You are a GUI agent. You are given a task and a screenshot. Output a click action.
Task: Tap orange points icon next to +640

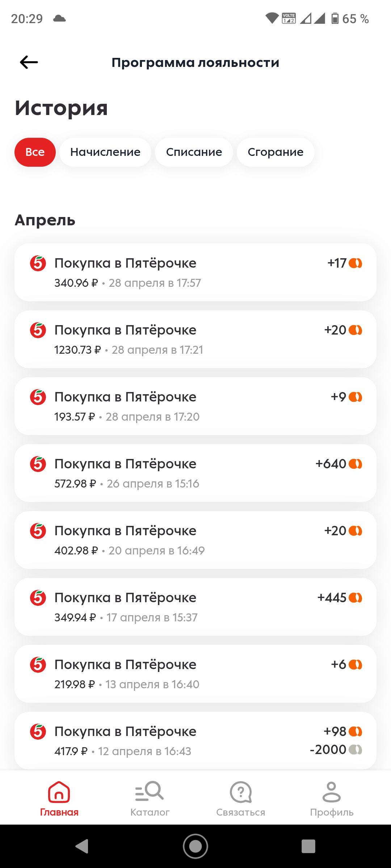click(356, 464)
